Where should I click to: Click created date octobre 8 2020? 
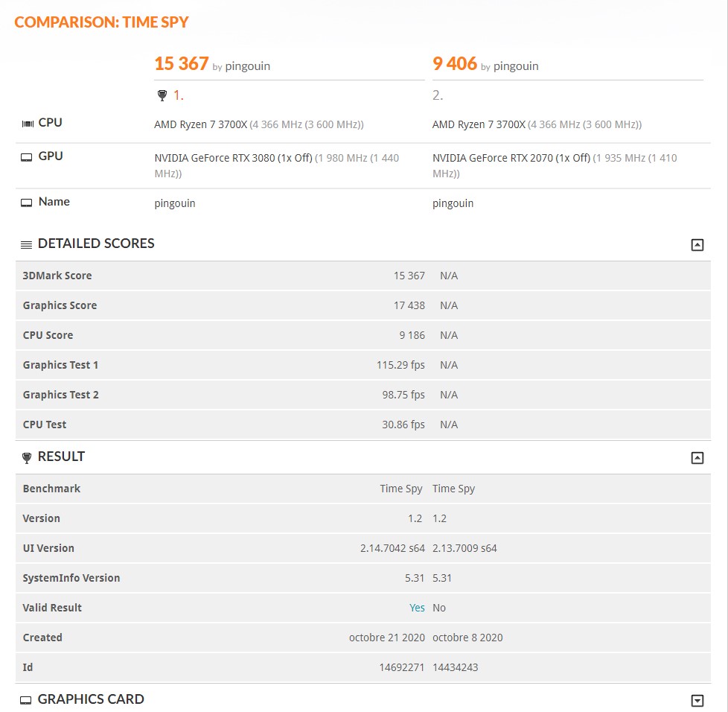[467, 638]
